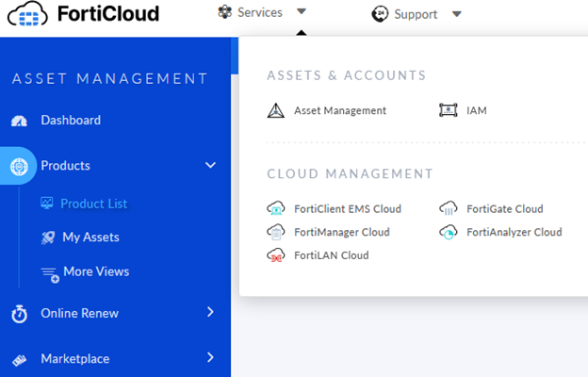Image resolution: width=588 pixels, height=377 pixels.
Task: Collapse the Services dropdown arrow
Action: point(302,11)
